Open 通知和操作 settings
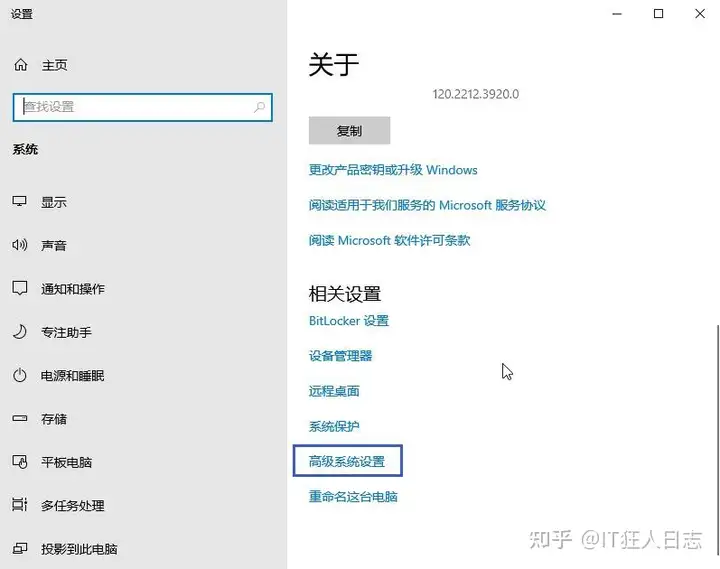720x569 pixels. [x=73, y=288]
